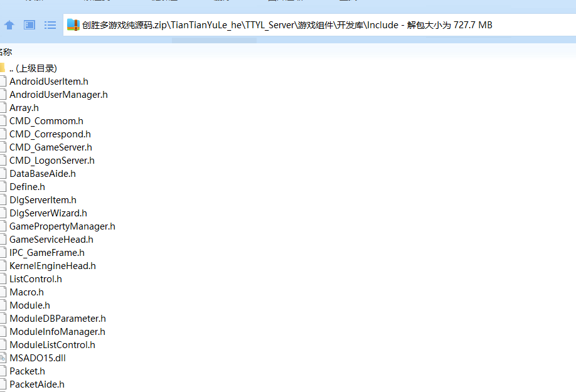Click the archive path address field
The width and height of the screenshot is (576, 392).
point(314,25)
